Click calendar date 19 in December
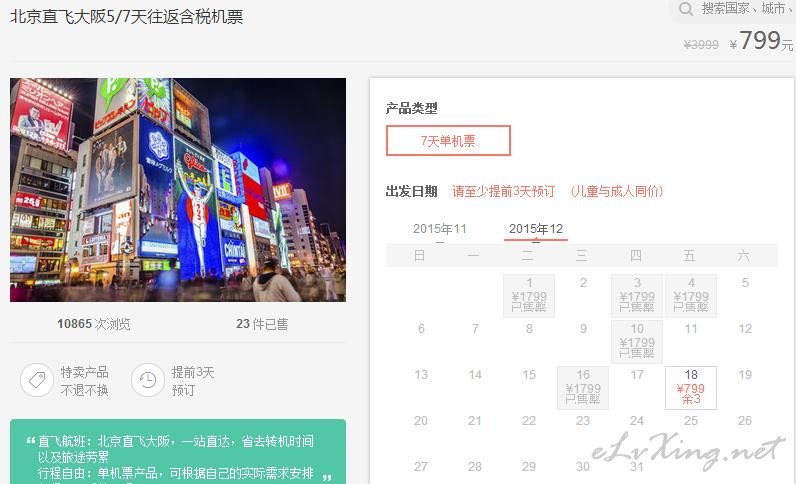Viewport: 796px width, 484px height. point(745,375)
